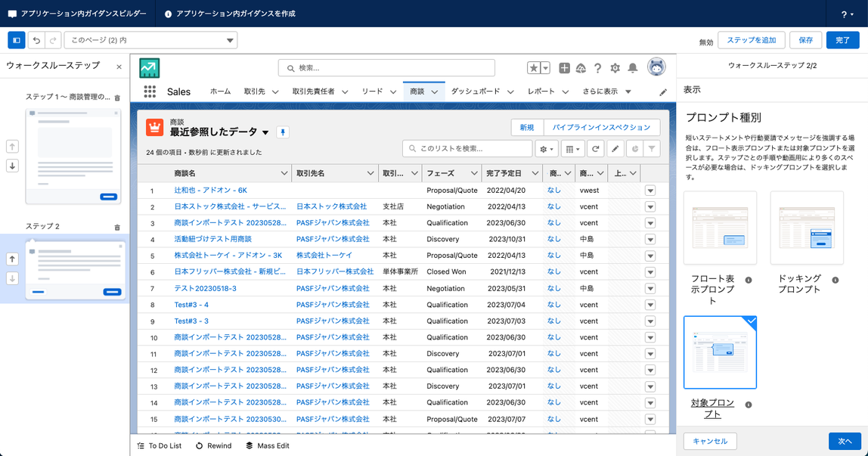The image size is (868, 456).
Task: Refresh the opportunity list
Action: click(x=596, y=149)
